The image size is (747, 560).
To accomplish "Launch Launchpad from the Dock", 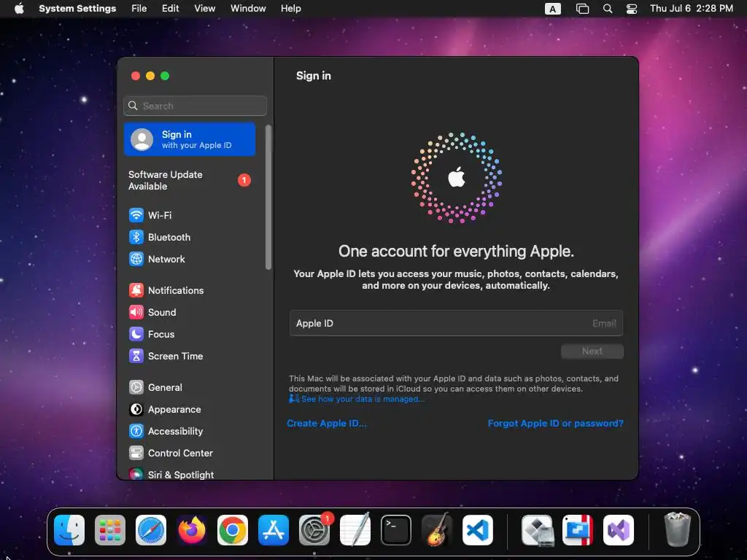I will coord(110,530).
